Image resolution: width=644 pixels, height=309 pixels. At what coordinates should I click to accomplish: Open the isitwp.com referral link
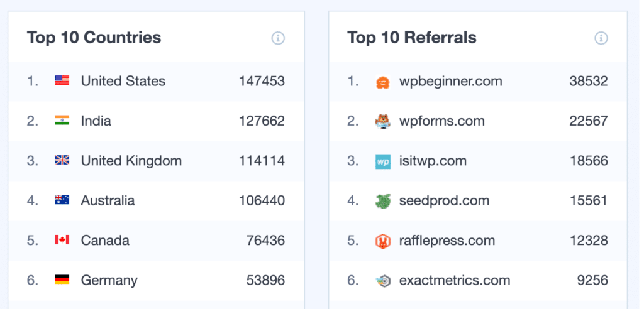433,161
